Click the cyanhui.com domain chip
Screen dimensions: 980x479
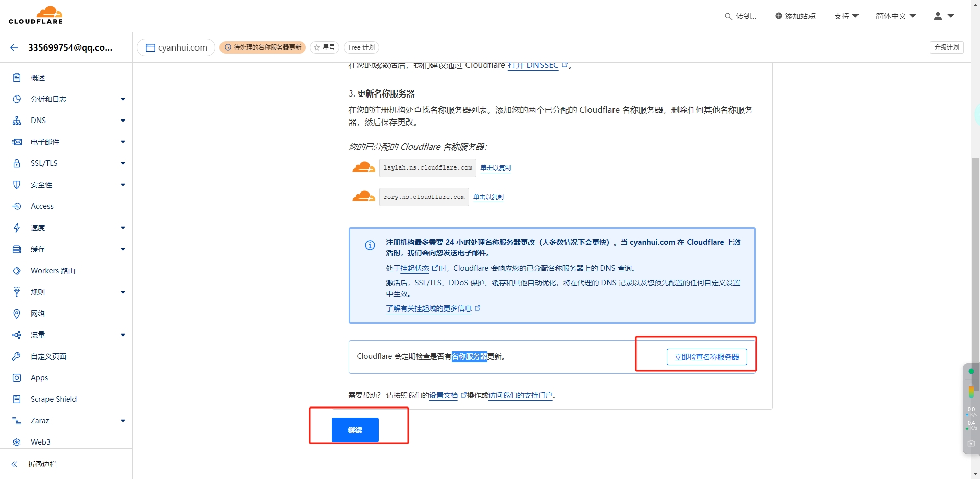[176, 47]
